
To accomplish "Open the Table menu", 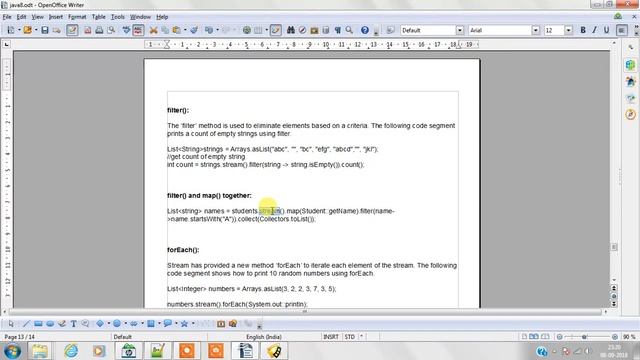I will point(98,17).
